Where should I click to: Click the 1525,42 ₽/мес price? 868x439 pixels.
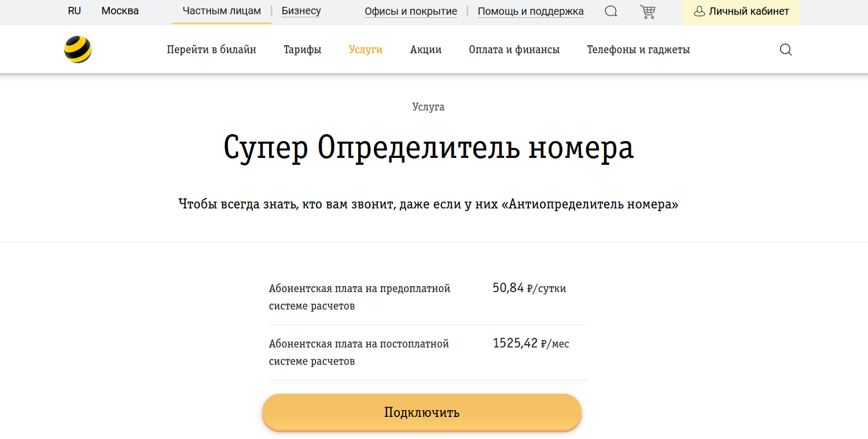531,344
